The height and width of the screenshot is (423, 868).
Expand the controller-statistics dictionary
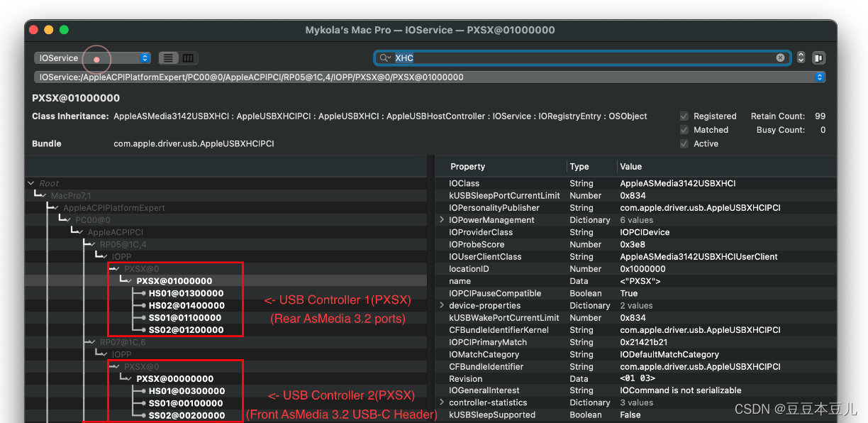click(x=443, y=402)
